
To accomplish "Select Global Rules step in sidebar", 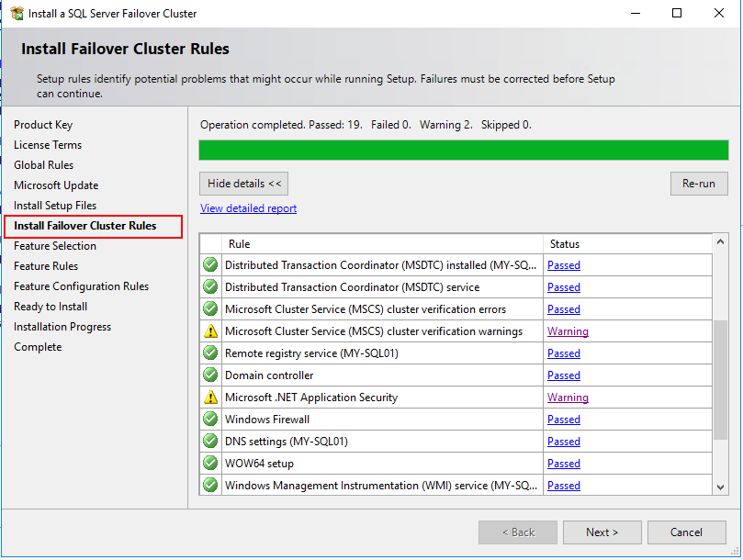I will (x=43, y=165).
